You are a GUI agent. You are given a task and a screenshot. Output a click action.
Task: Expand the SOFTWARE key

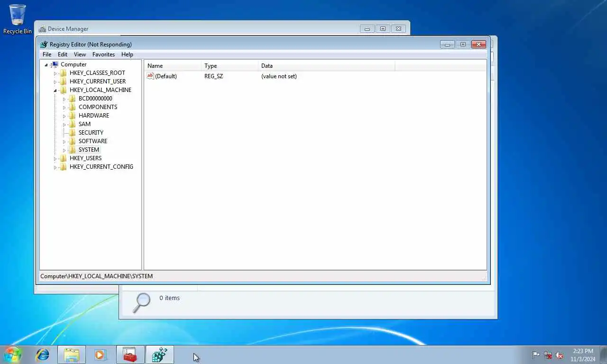[64, 142]
